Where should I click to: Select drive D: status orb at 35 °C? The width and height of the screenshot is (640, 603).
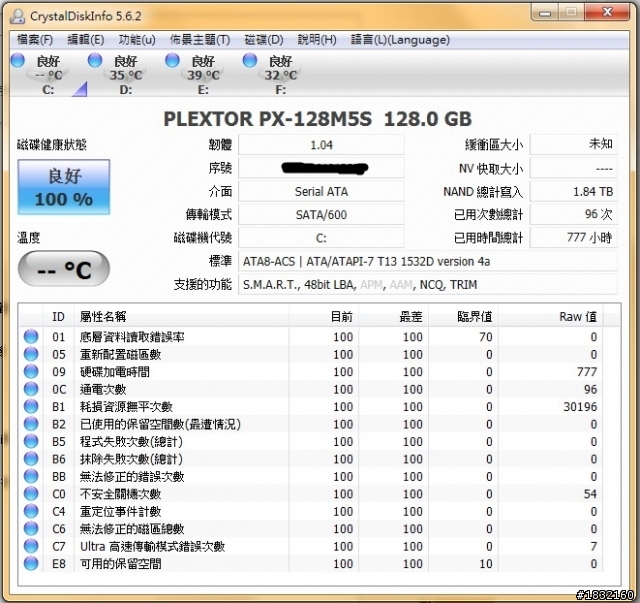point(95,60)
